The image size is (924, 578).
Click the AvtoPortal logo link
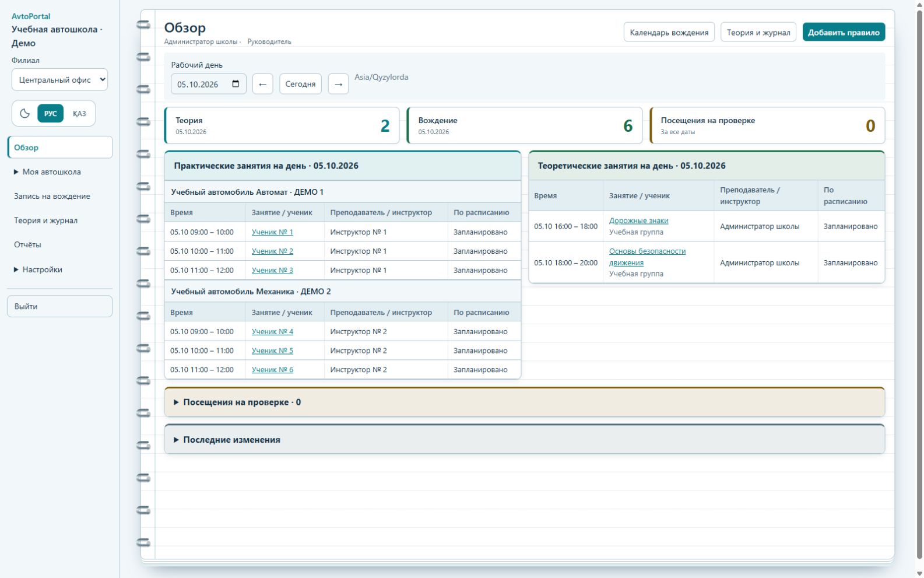coord(31,16)
